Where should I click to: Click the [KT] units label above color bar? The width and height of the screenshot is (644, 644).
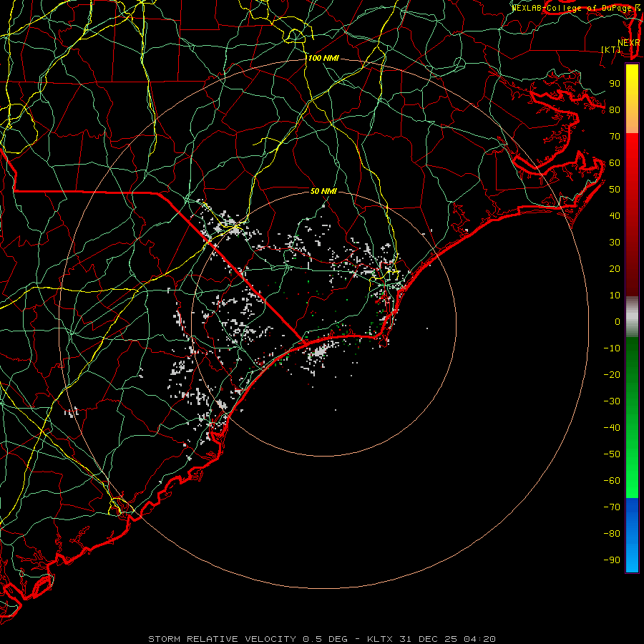[611, 49]
